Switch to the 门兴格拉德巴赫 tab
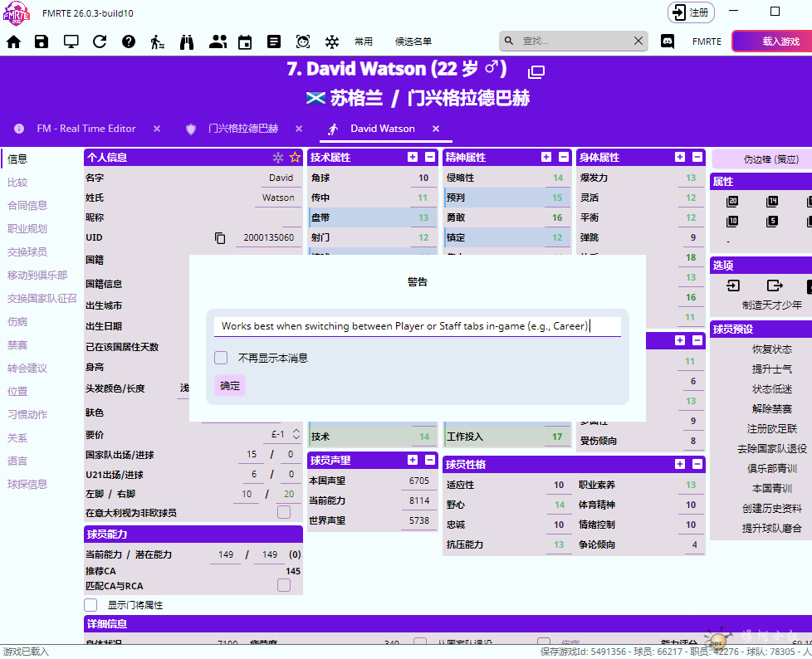The height and width of the screenshot is (659, 812). coord(242,129)
